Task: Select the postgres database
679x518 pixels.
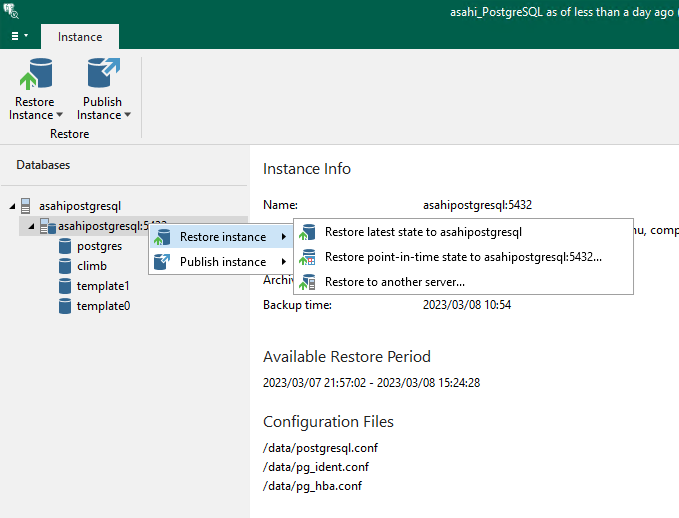Action: 99,246
